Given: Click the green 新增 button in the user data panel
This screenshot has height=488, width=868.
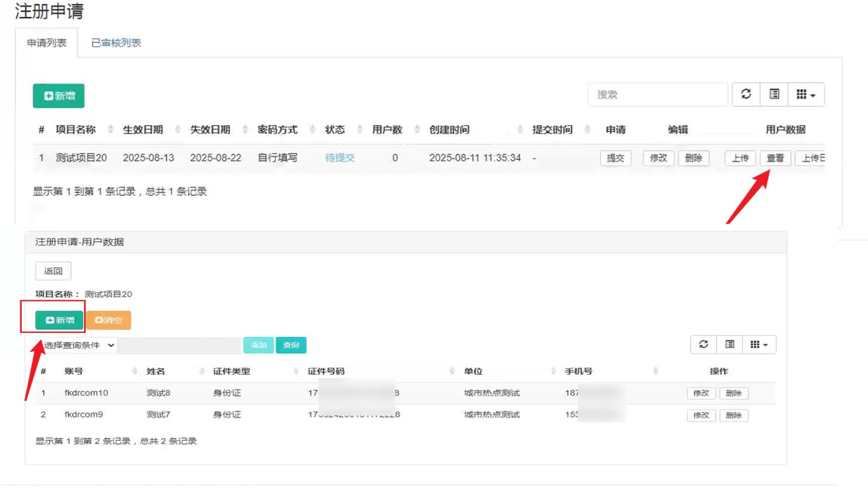Looking at the screenshot, I should (60, 320).
